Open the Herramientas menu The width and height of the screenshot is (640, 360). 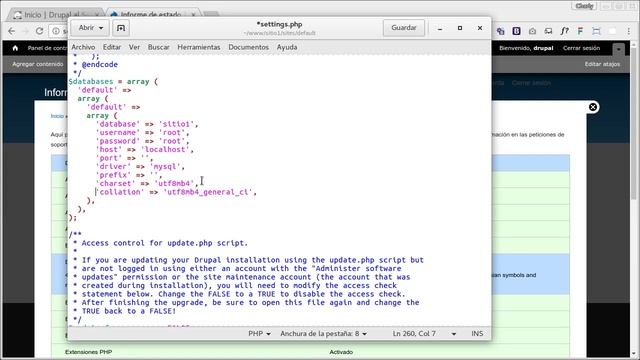(199, 47)
